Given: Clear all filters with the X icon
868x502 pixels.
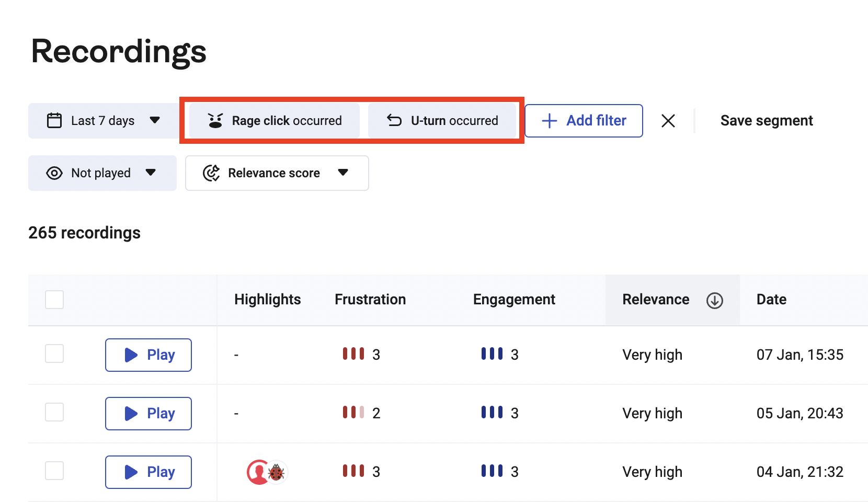Looking at the screenshot, I should (x=668, y=121).
